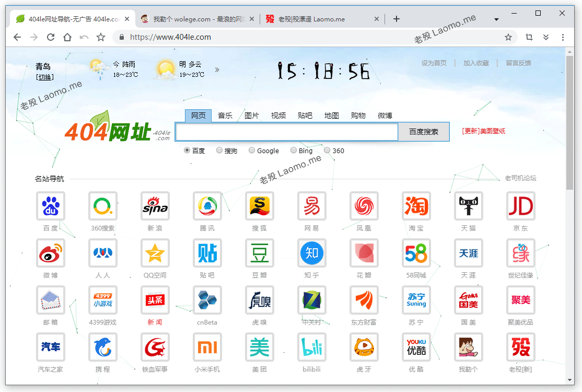Image resolution: width=582 pixels, height=392 pixels.
Task: Open the 老殁[新] site icon
Action: pyautogui.click(x=521, y=348)
